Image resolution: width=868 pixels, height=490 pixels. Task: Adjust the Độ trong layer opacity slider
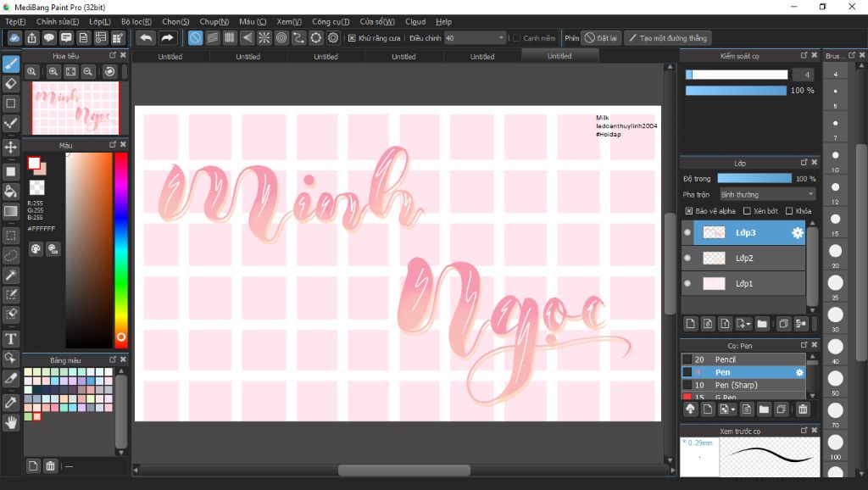[x=754, y=178]
